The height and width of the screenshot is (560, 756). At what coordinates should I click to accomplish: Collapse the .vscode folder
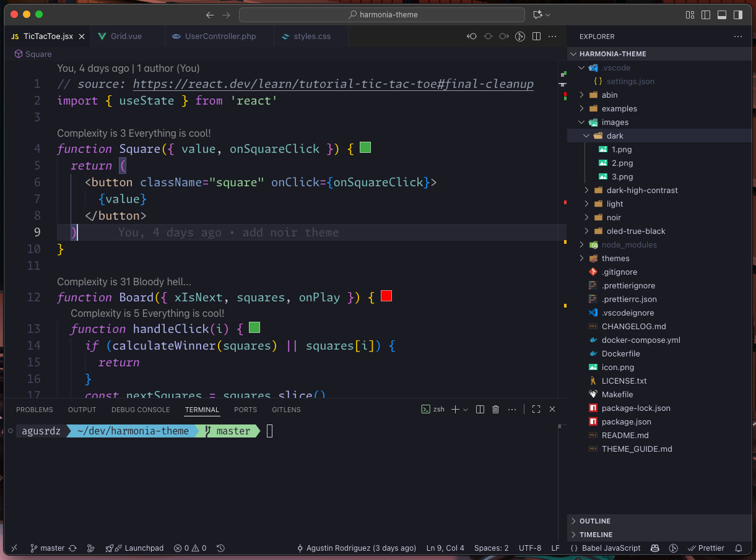[659, 67]
